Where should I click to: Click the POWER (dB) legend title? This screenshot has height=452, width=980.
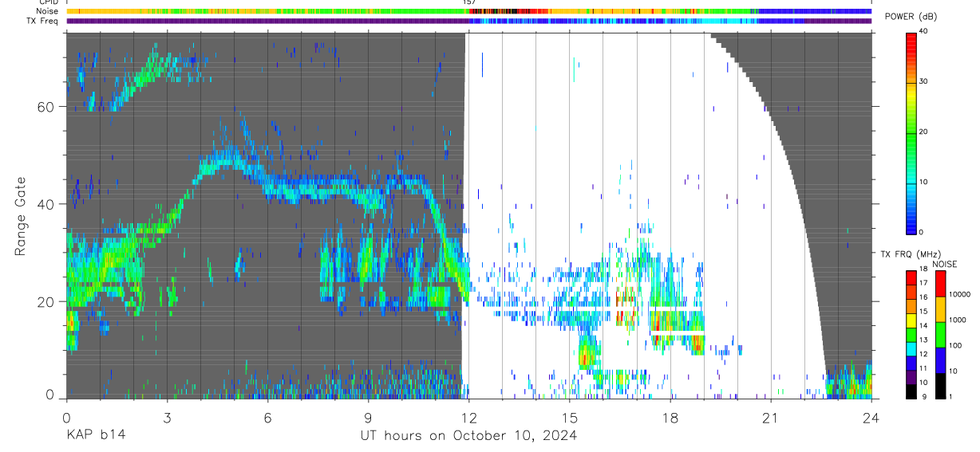912,17
